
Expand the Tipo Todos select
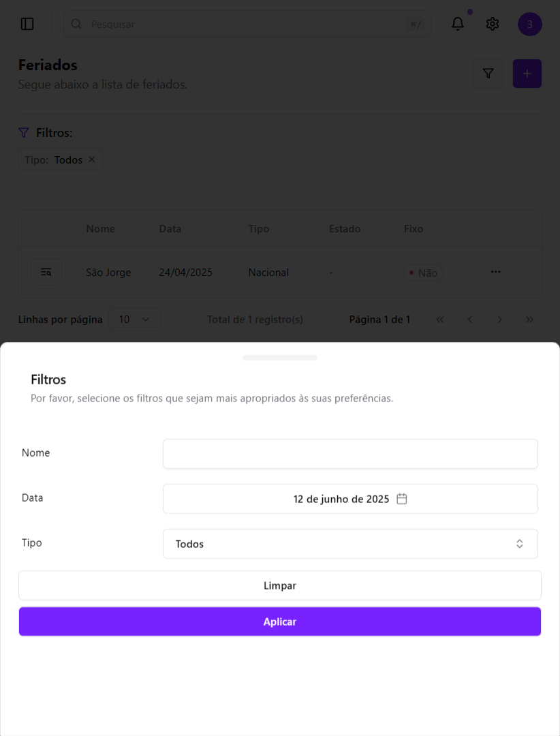click(x=350, y=544)
